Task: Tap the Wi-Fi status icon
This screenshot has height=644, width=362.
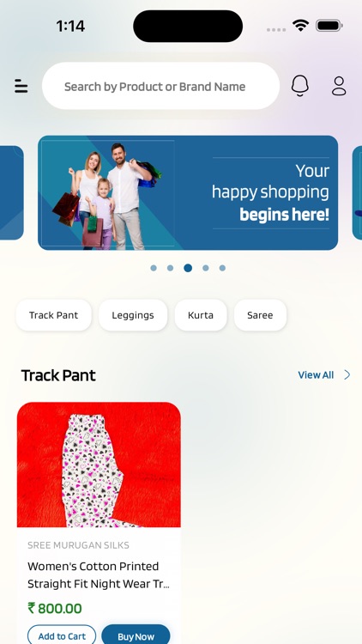Action: pyautogui.click(x=300, y=26)
